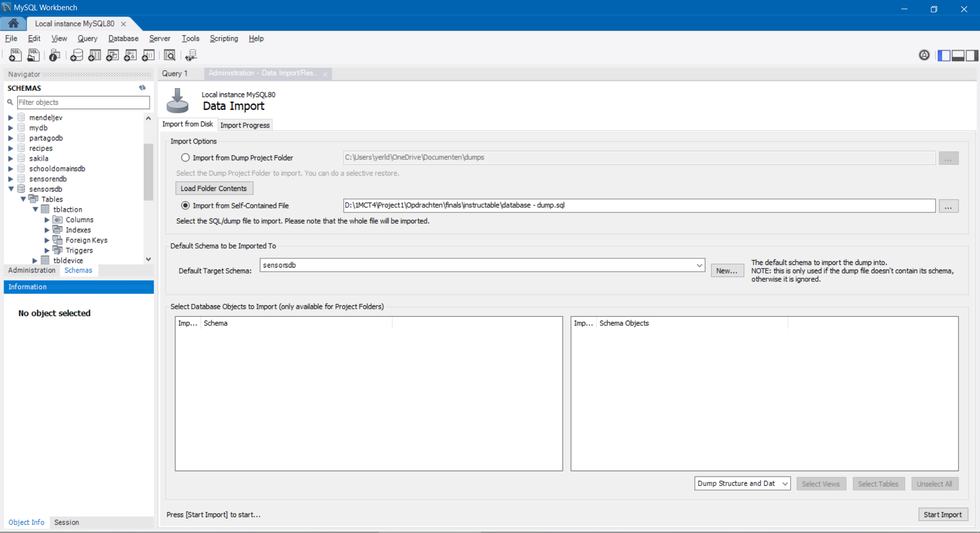This screenshot has width=980, height=533.
Task: Click the sensorsdb database icon
Action: tap(21, 189)
